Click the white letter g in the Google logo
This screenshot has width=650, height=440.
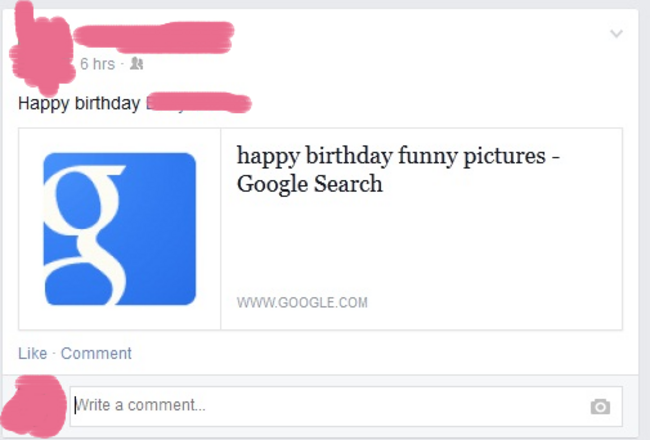(x=85, y=234)
